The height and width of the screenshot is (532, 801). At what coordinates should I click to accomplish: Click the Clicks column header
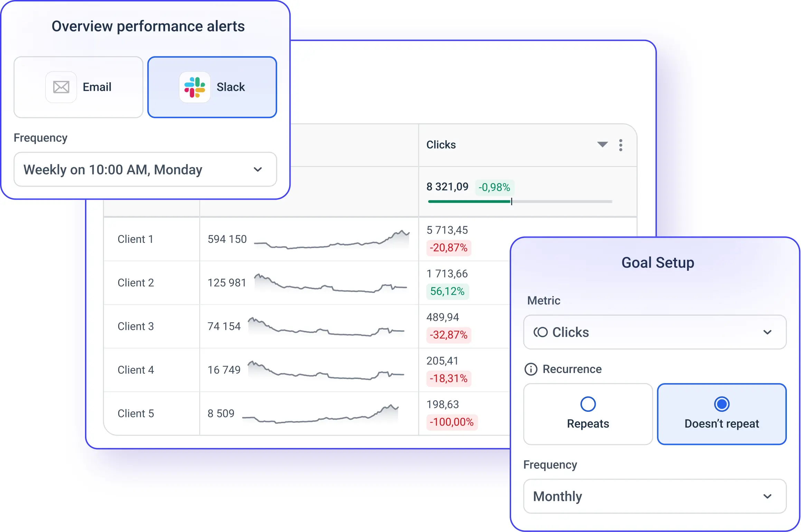click(441, 145)
